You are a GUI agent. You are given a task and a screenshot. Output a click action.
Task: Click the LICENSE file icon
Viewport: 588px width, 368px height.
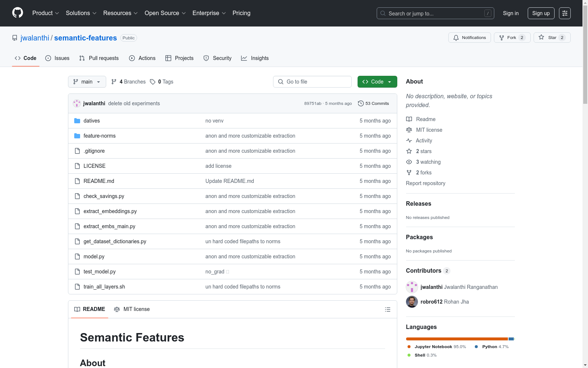pos(77,166)
